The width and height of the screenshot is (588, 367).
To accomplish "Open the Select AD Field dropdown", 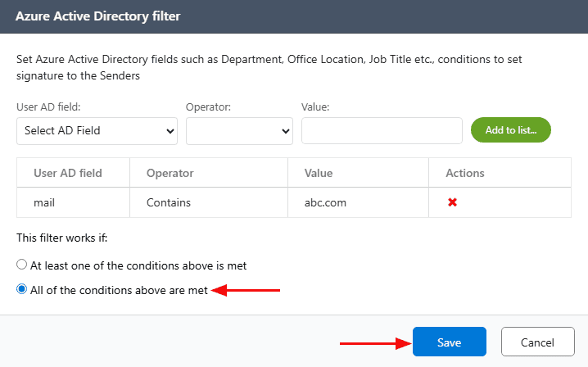I will click(97, 130).
